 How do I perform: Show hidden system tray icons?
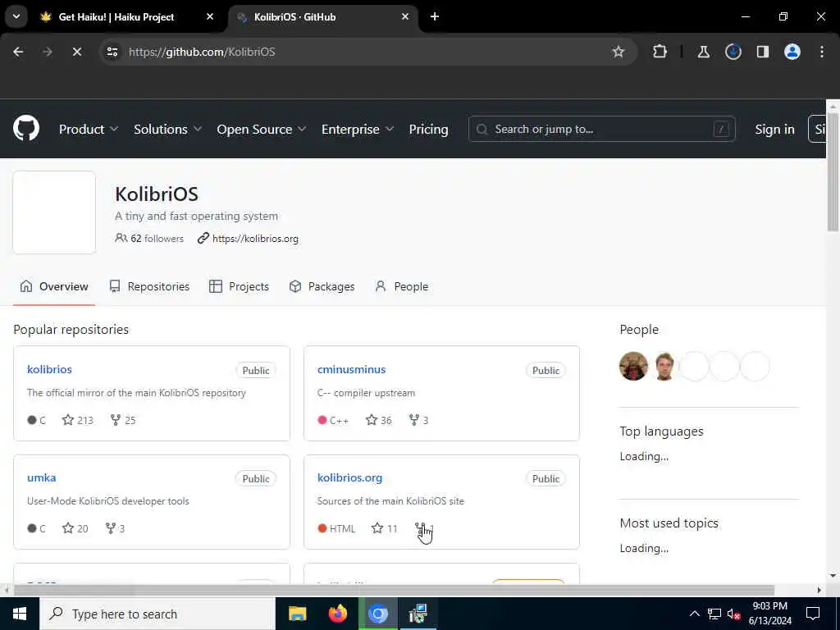694,614
